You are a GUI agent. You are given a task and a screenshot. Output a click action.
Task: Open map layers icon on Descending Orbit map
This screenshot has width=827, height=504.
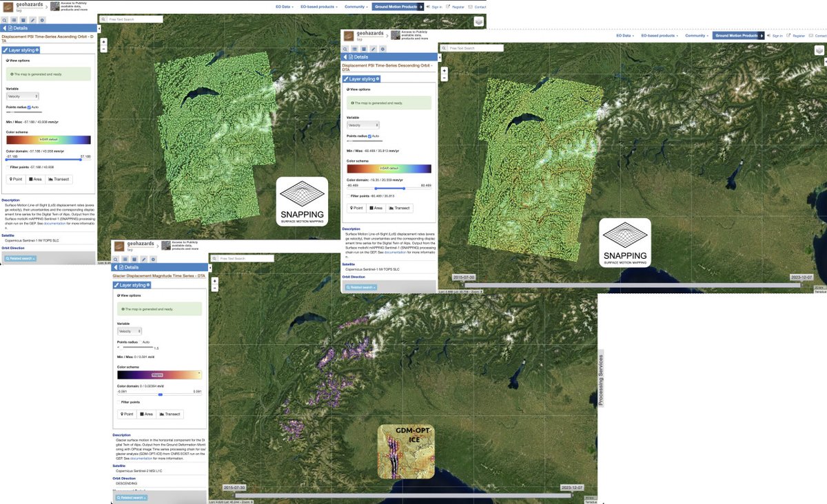(x=819, y=50)
